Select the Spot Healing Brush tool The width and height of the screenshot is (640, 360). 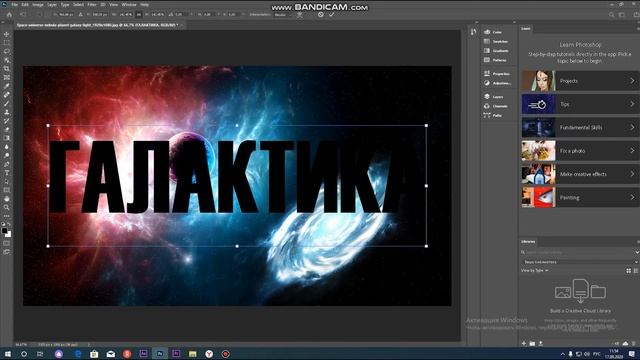point(7,95)
